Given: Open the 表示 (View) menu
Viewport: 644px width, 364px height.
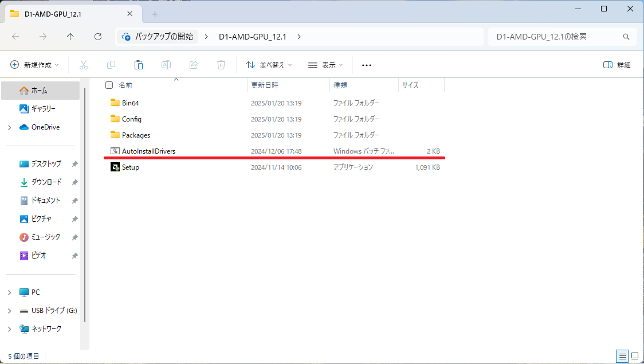Looking at the screenshot, I should 325,65.
